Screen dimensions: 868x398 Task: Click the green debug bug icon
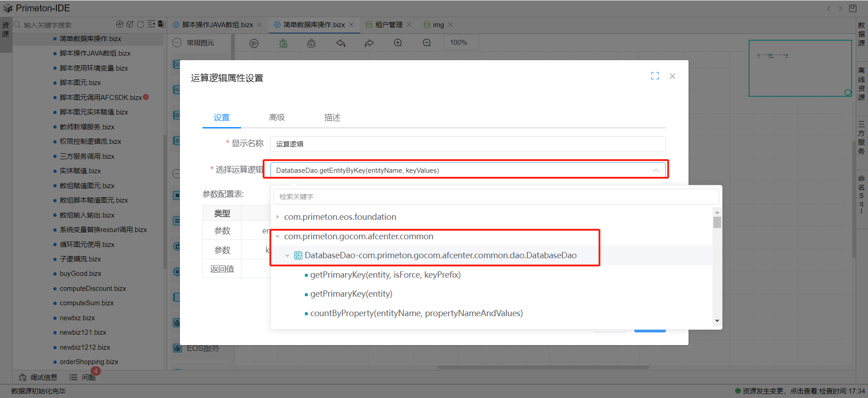click(283, 43)
